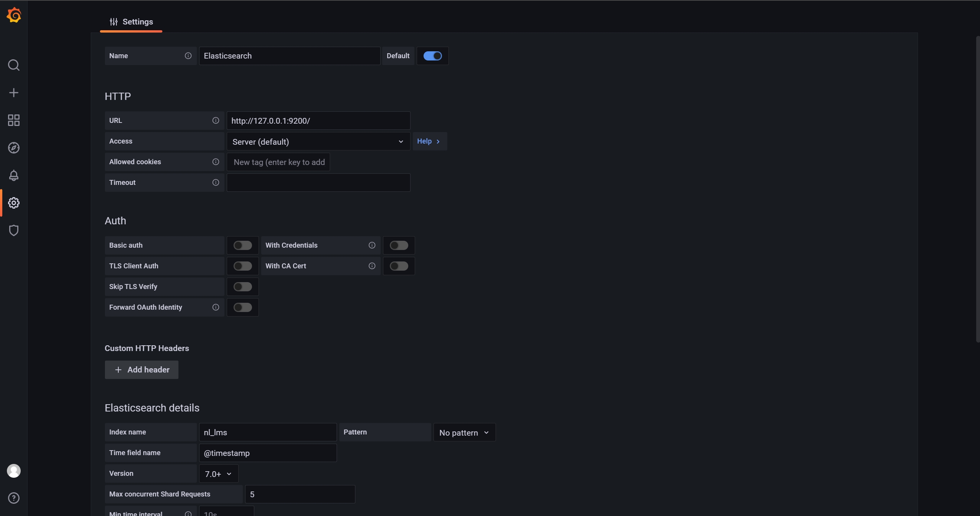Click the Time field name input
This screenshot has width=980, height=516.
point(268,453)
